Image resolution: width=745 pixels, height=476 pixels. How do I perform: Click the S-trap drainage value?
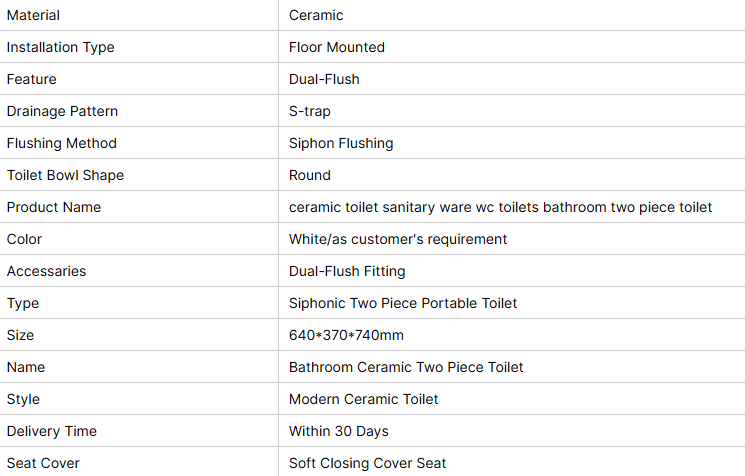coord(310,111)
